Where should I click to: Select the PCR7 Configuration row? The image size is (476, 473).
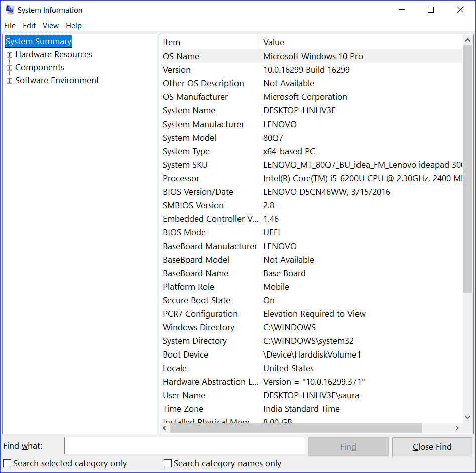tap(312, 314)
